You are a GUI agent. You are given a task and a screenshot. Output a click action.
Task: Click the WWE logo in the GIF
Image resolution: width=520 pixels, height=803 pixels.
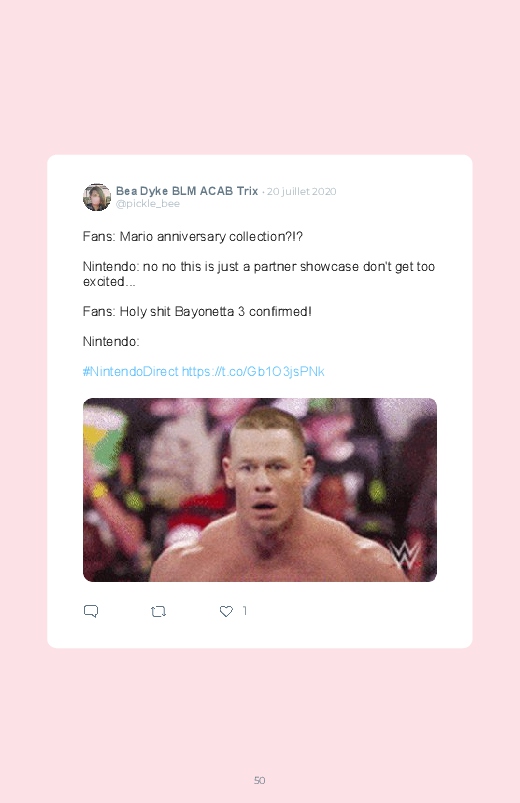pyautogui.click(x=405, y=554)
